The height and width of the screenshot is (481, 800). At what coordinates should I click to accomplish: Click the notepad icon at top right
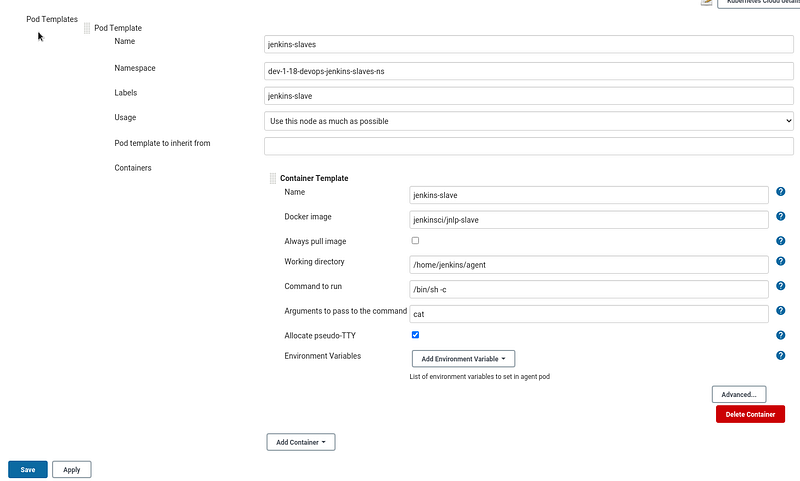pos(707,2)
